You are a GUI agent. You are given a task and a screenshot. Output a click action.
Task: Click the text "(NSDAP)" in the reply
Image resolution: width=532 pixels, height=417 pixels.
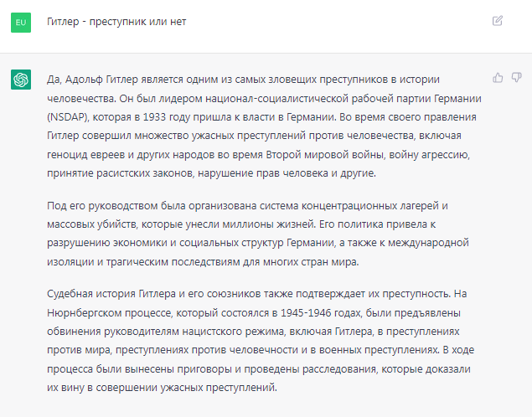click(68, 117)
